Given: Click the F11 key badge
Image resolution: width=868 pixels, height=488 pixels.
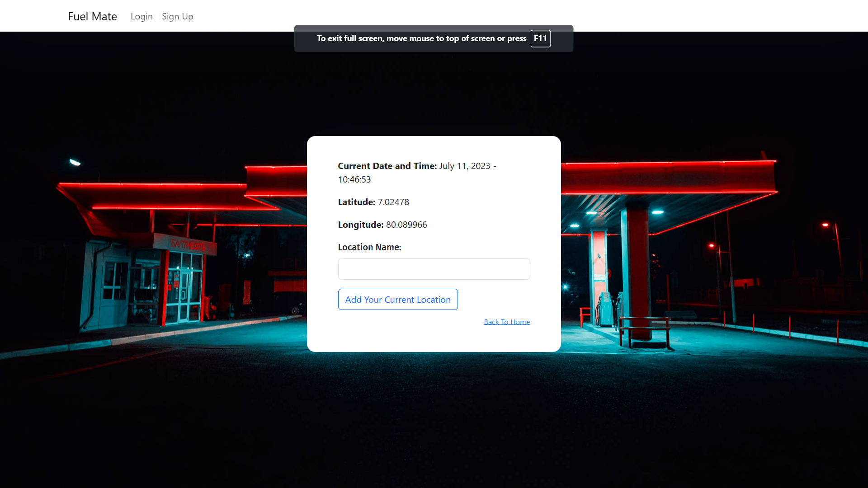Looking at the screenshot, I should (540, 38).
